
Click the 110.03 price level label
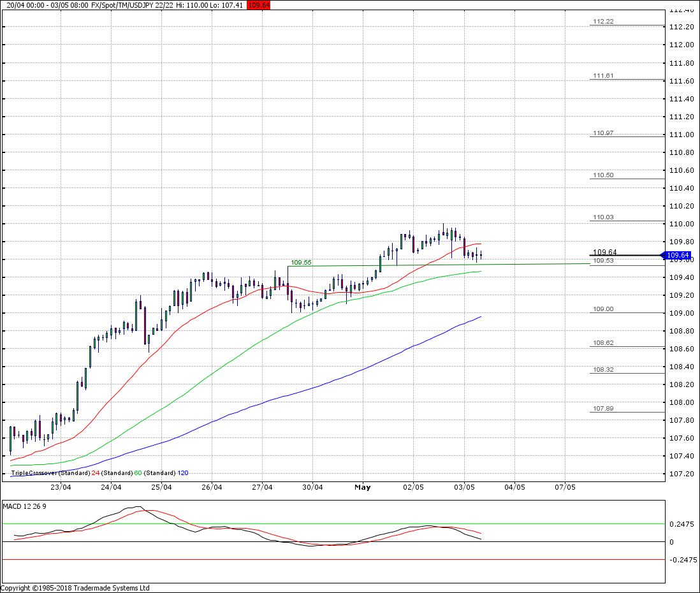coord(603,217)
